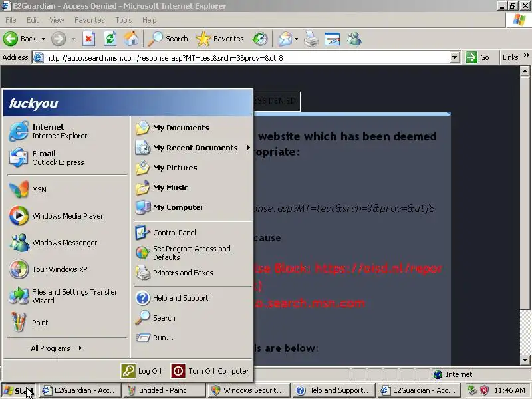The width and height of the screenshot is (532, 399).
Task: Expand the Back button history dropdown arrow
Action: 43,39
